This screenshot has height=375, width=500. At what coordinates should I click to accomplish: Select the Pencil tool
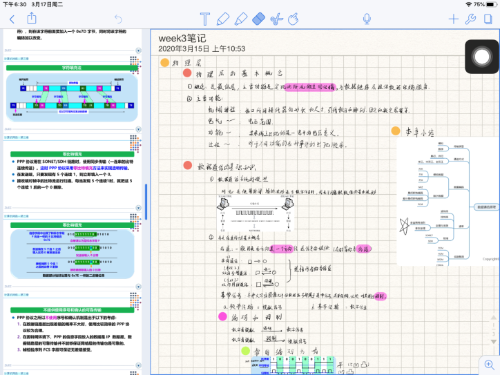pyautogui.click(x=223, y=19)
